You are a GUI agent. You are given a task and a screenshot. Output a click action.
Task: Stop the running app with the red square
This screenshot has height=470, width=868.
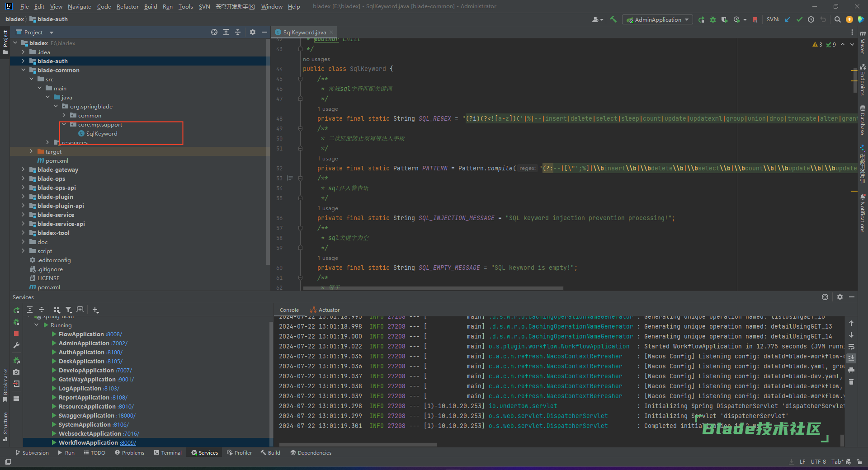(755, 19)
